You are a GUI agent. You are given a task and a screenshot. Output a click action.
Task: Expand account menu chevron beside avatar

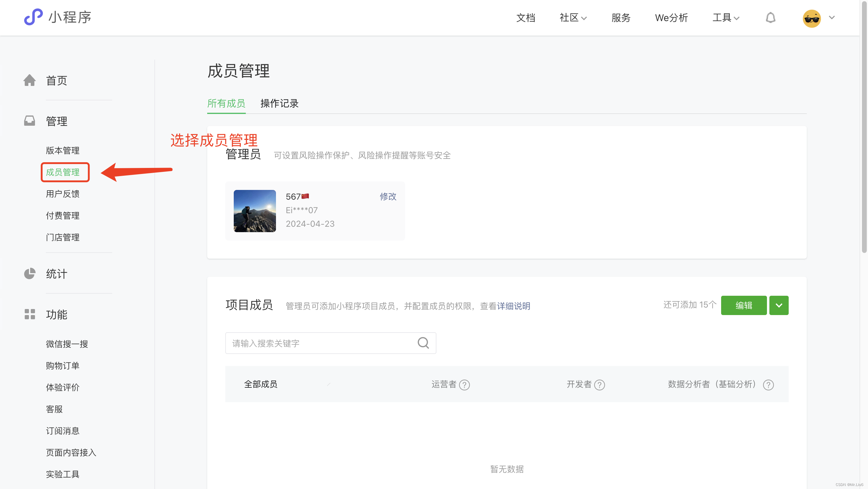point(832,17)
